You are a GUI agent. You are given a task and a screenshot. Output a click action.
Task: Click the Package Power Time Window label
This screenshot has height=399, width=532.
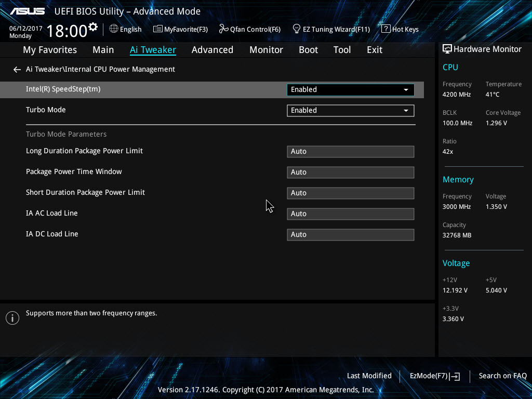74,171
